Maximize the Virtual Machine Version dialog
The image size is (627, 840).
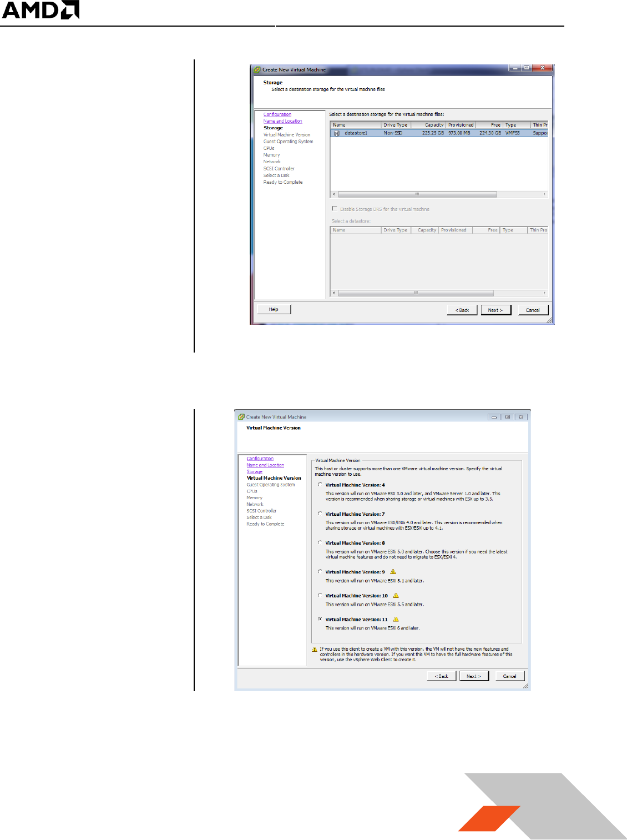(508, 417)
